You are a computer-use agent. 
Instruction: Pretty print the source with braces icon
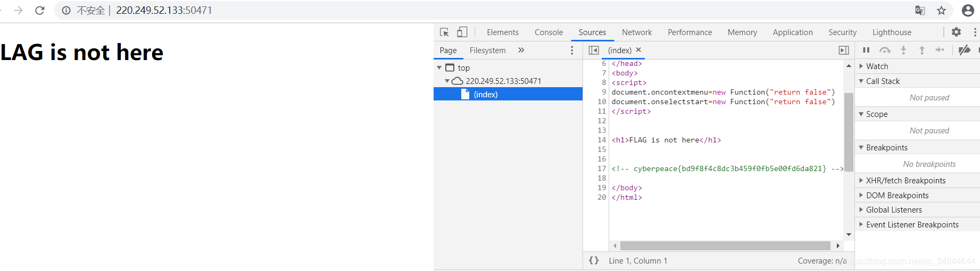tap(594, 260)
